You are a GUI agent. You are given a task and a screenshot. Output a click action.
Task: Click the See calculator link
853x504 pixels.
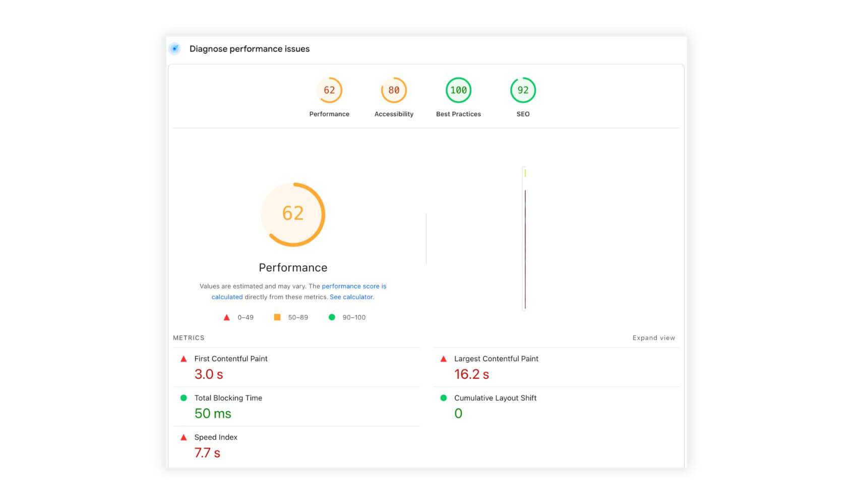[x=352, y=297]
